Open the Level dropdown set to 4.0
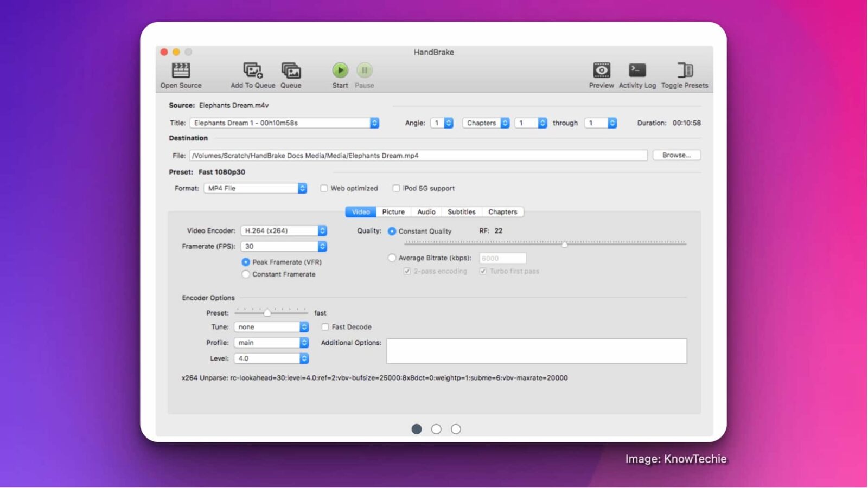 (x=271, y=358)
